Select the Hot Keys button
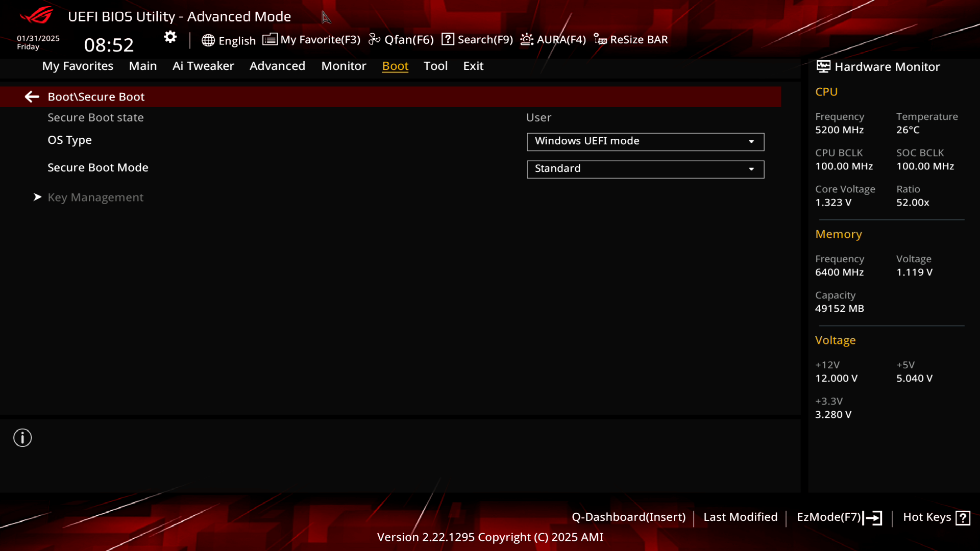 tap(936, 517)
